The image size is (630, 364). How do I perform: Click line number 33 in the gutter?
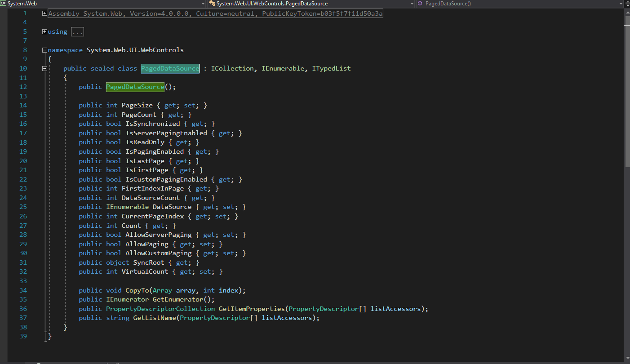(23, 281)
